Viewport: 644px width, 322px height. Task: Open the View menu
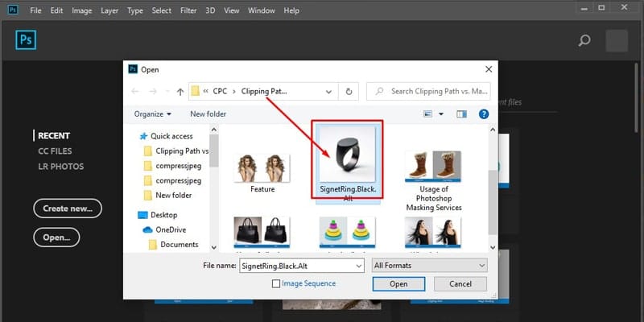[x=232, y=10]
